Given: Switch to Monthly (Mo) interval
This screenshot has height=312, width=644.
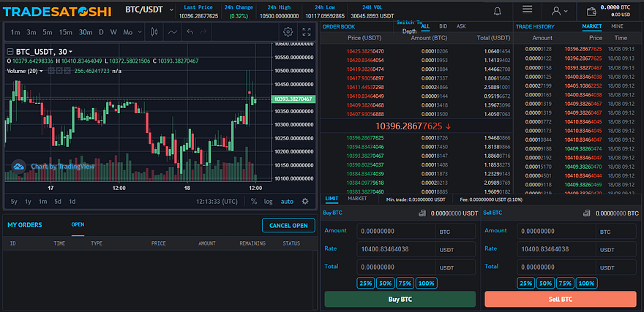Looking at the screenshot, I should pos(128,32).
